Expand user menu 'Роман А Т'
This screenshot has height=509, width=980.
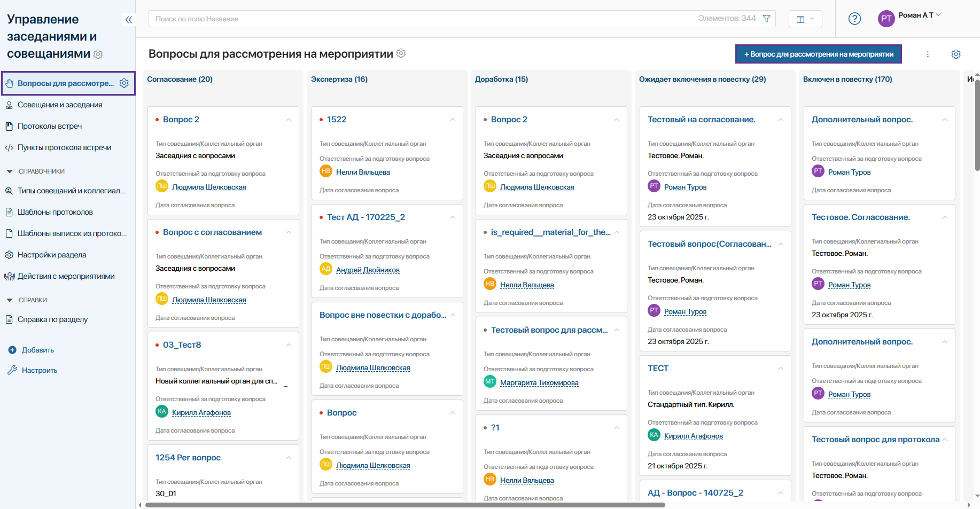919,15
